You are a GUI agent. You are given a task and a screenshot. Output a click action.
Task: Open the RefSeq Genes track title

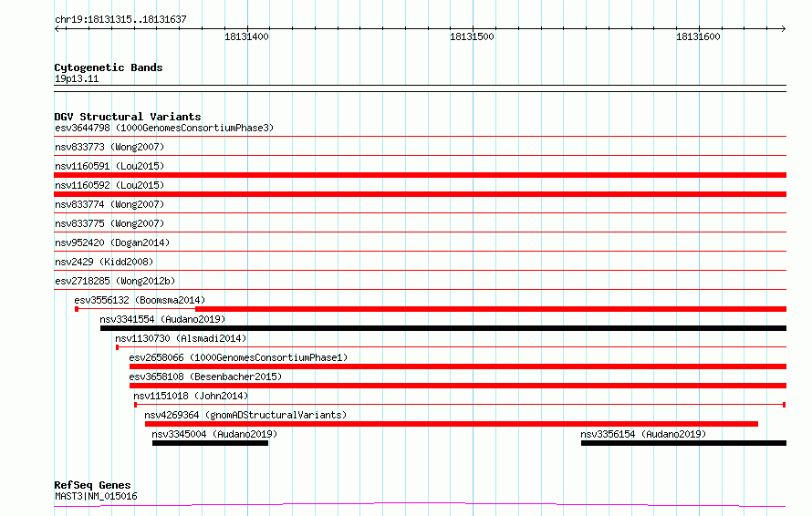(92, 485)
